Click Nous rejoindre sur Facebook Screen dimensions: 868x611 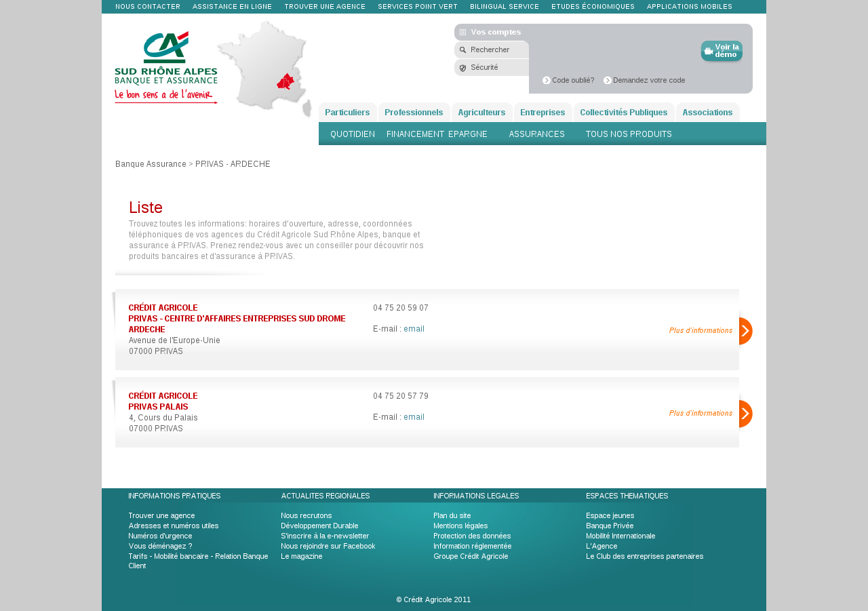(328, 546)
